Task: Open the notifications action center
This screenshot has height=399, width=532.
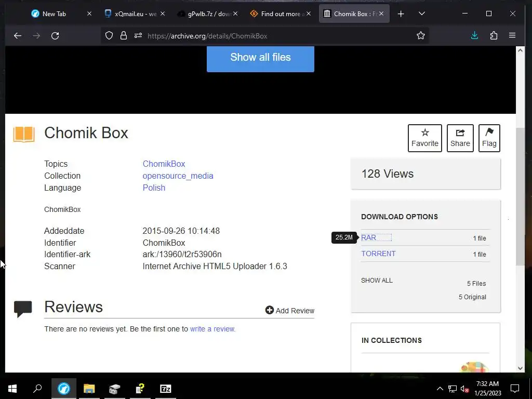Action: click(515, 389)
